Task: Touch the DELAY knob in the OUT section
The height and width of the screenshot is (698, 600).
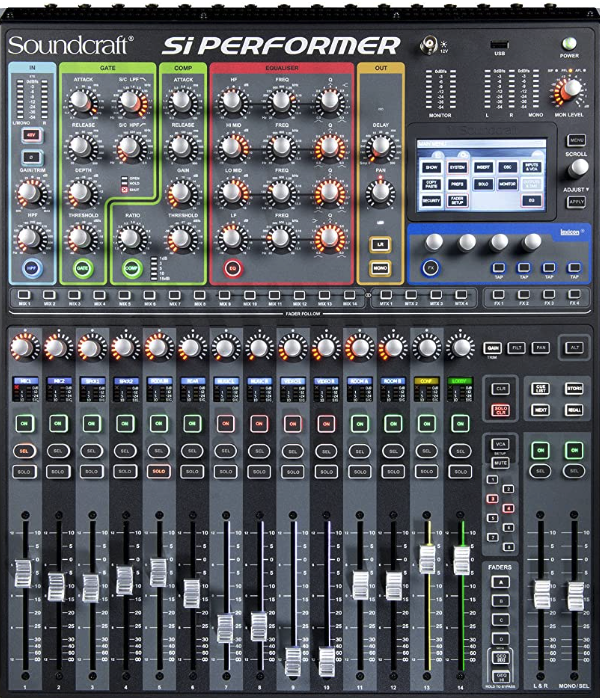Action: click(381, 146)
